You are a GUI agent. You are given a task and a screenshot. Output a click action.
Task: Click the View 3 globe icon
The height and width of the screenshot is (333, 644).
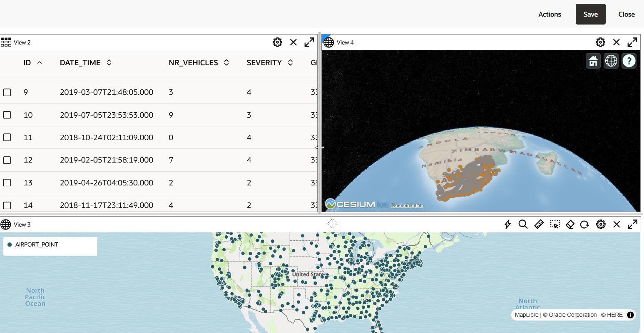point(6,224)
